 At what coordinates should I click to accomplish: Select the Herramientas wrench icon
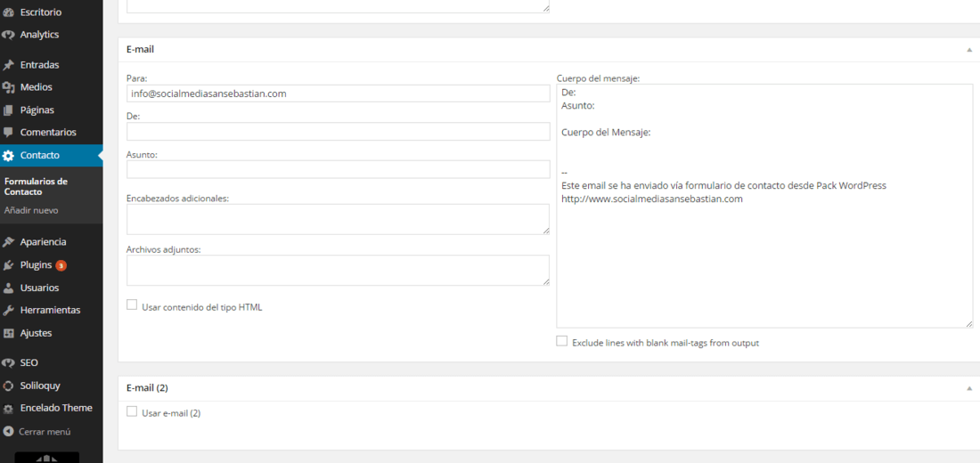tap(8, 310)
